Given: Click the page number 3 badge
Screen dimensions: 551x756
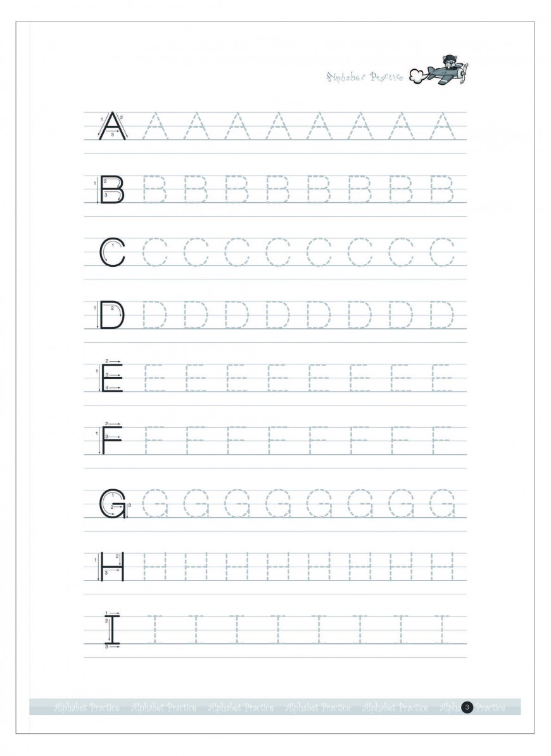Looking at the screenshot, I should point(467,707).
